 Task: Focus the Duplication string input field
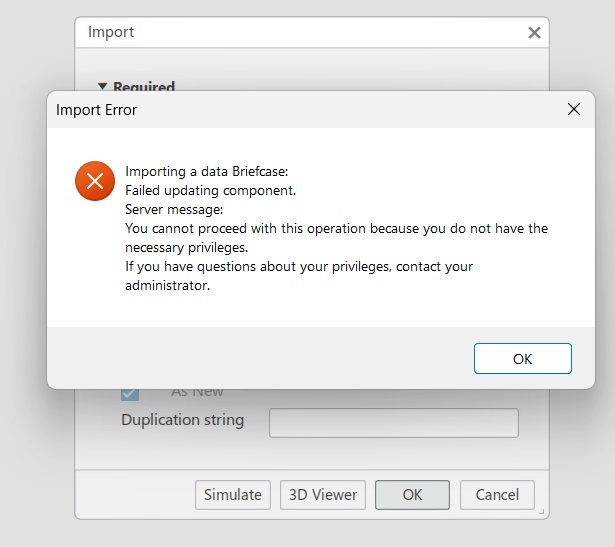393,422
